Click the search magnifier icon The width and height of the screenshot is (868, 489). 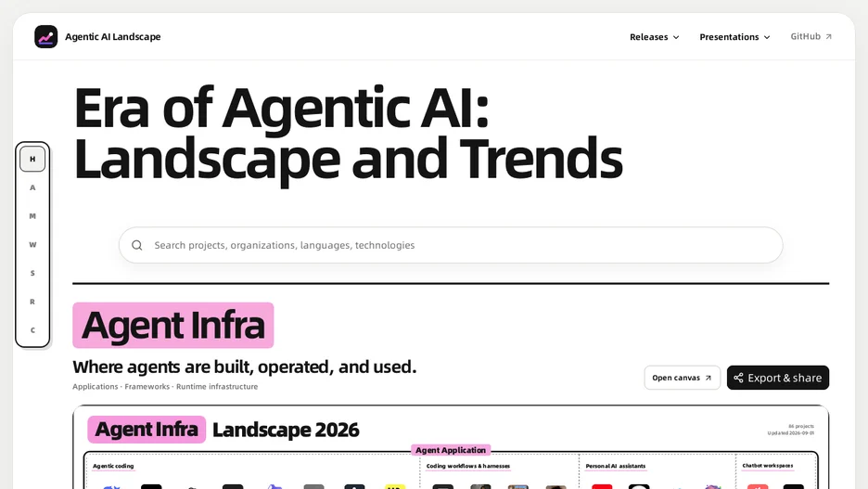point(137,245)
